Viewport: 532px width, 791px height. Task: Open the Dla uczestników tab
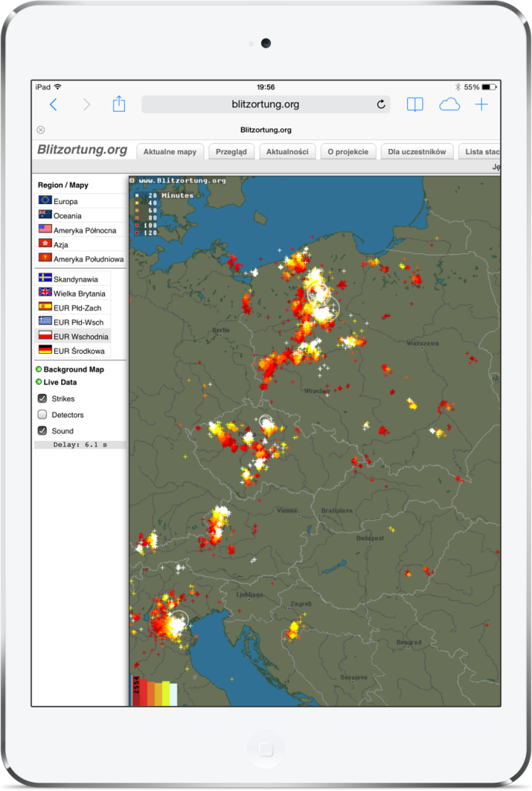(x=417, y=151)
